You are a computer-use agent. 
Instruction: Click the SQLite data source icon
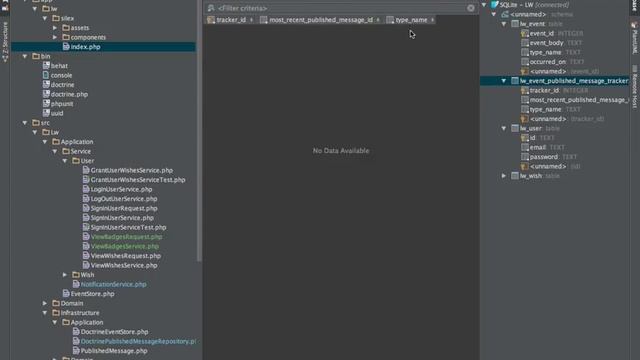click(x=494, y=5)
